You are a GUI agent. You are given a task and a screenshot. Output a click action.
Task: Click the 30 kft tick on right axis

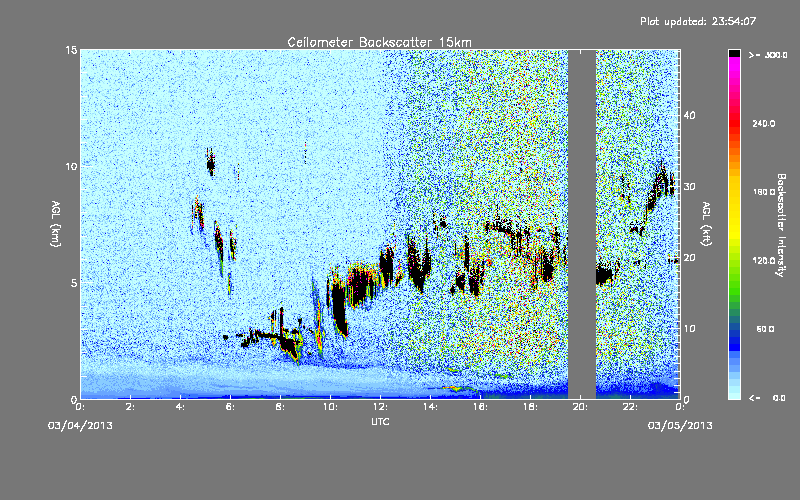[x=689, y=186]
